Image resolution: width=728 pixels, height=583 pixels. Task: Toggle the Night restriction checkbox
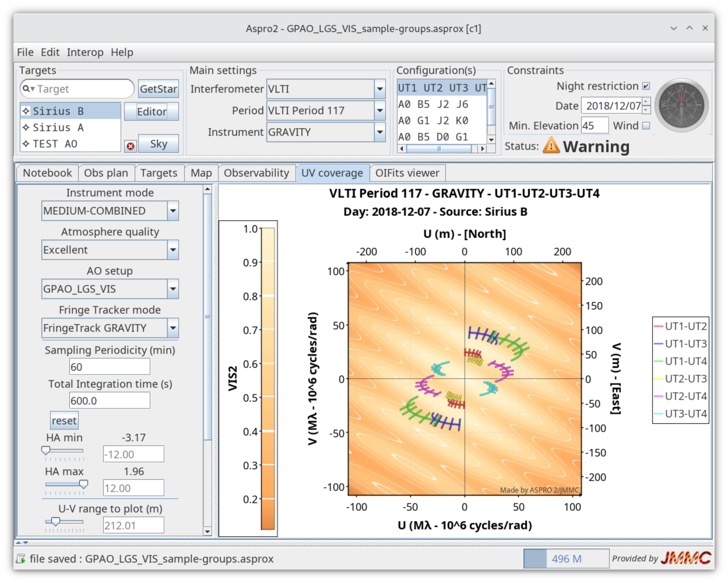click(646, 86)
